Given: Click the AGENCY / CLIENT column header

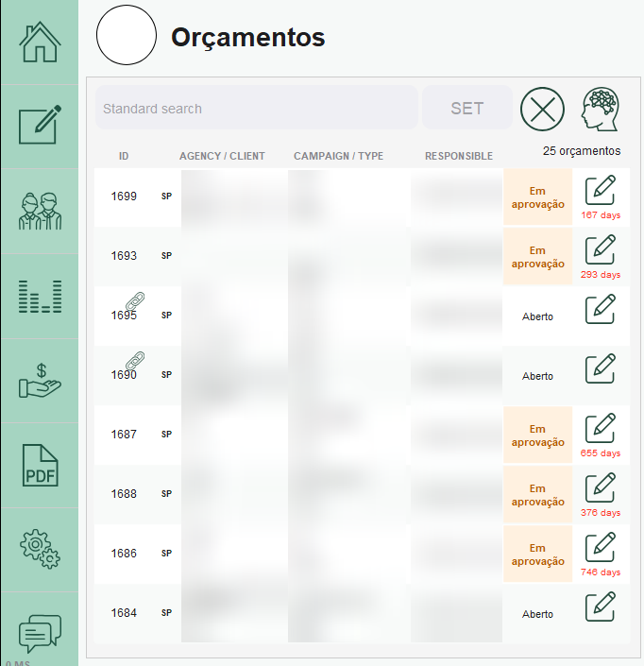Looking at the screenshot, I should coord(222,156).
